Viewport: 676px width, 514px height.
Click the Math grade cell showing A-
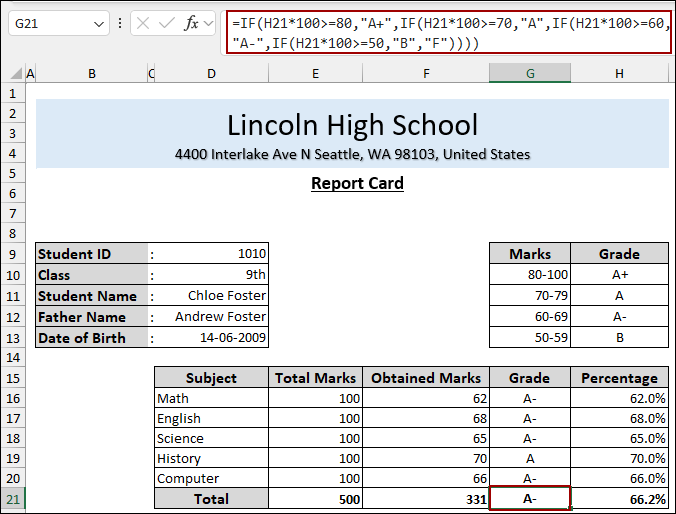[529, 398]
